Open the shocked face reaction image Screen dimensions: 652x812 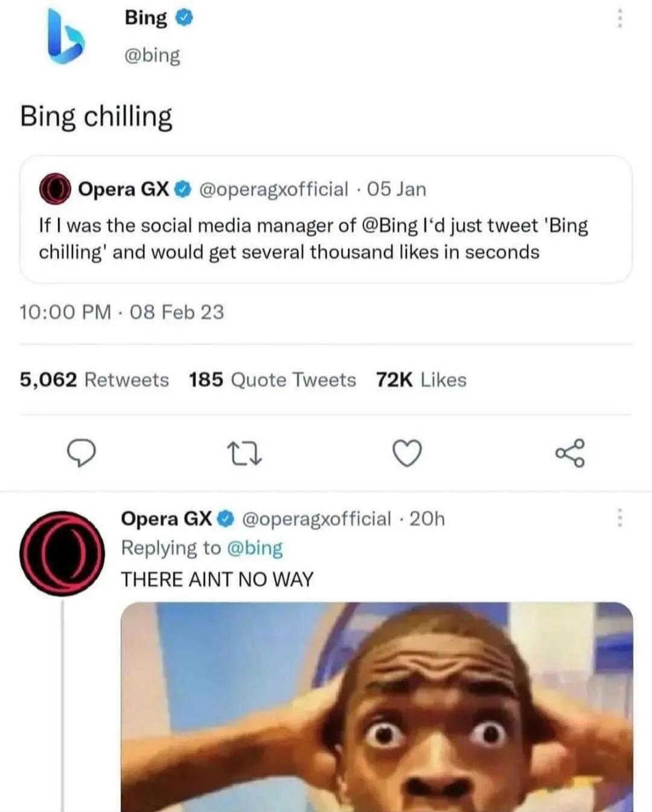[377, 707]
